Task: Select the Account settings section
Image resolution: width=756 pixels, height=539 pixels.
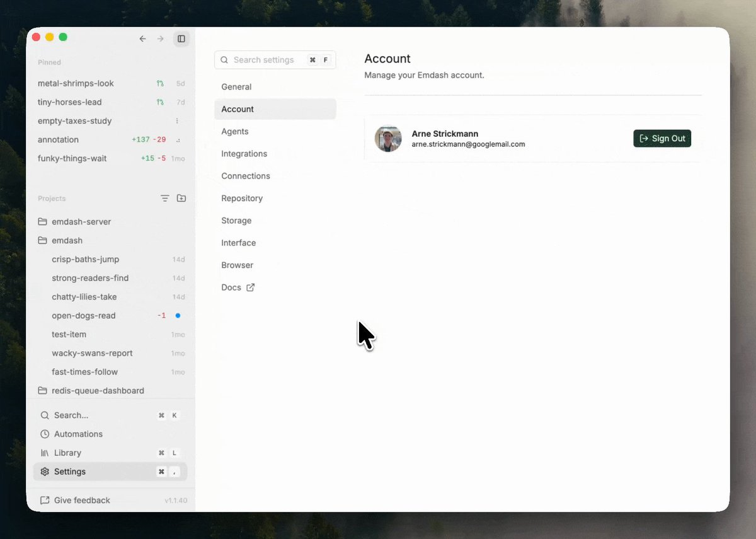Action: [x=275, y=109]
